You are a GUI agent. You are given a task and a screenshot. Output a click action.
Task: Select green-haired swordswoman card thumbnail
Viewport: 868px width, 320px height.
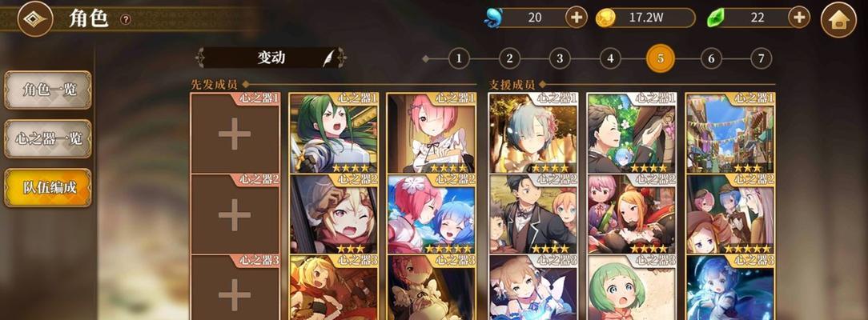[334, 133]
